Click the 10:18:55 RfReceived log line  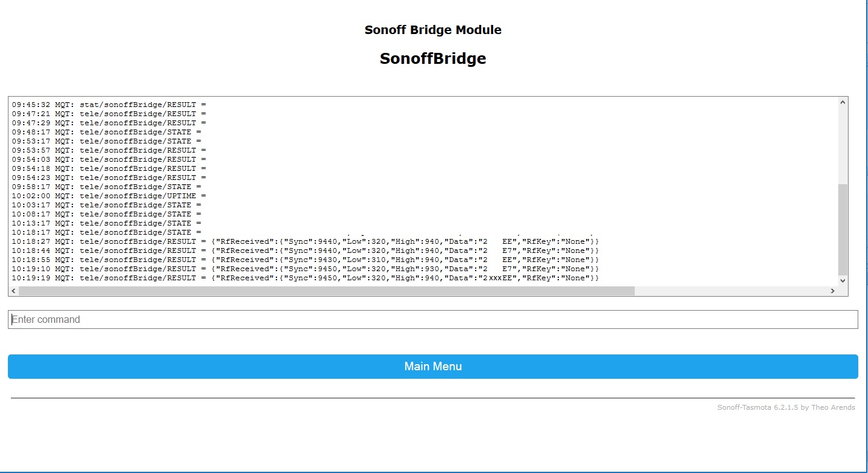click(306, 260)
